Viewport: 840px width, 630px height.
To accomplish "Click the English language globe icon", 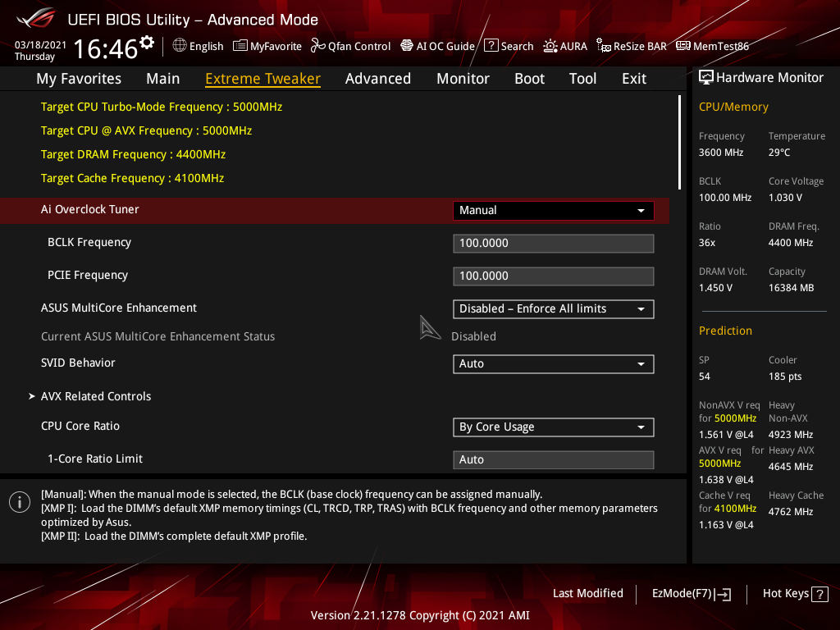I will pyautogui.click(x=180, y=46).
